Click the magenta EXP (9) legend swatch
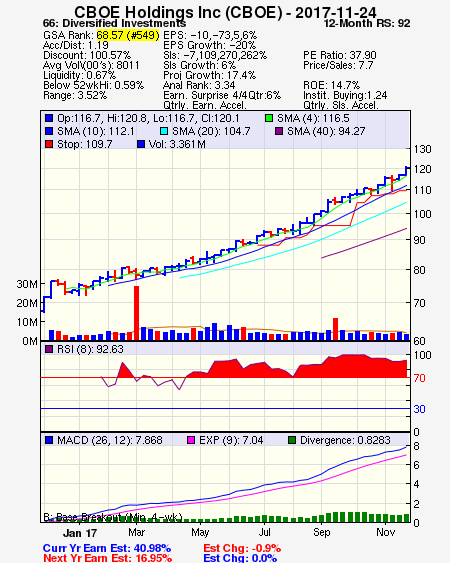Image resolution: width=450 pixels, height=563 pixels. coord(191,440)
